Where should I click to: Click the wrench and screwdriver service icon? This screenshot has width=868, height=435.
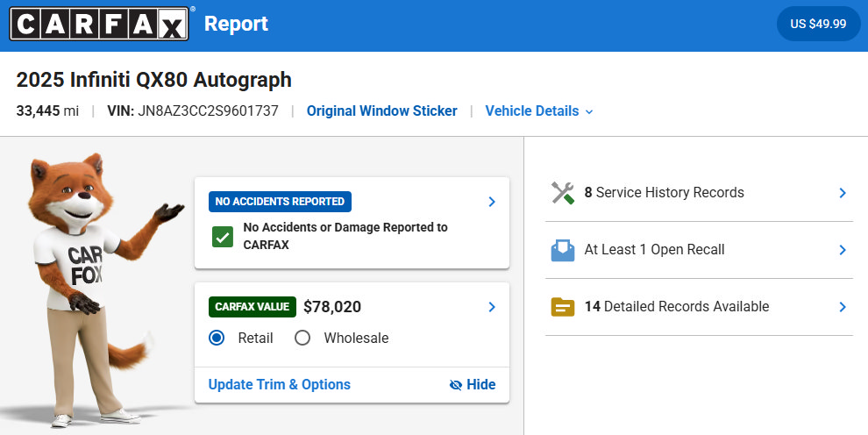click(x=562, y=193)
